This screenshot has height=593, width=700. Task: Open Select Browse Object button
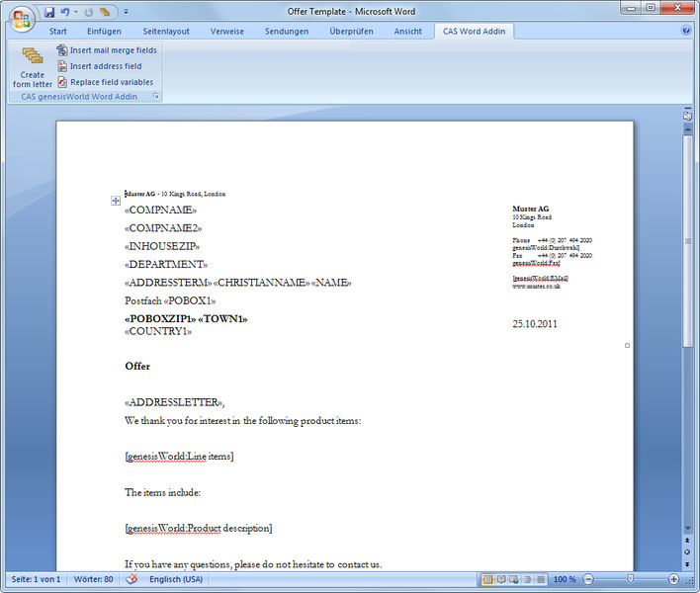click(x=687, y=552)
